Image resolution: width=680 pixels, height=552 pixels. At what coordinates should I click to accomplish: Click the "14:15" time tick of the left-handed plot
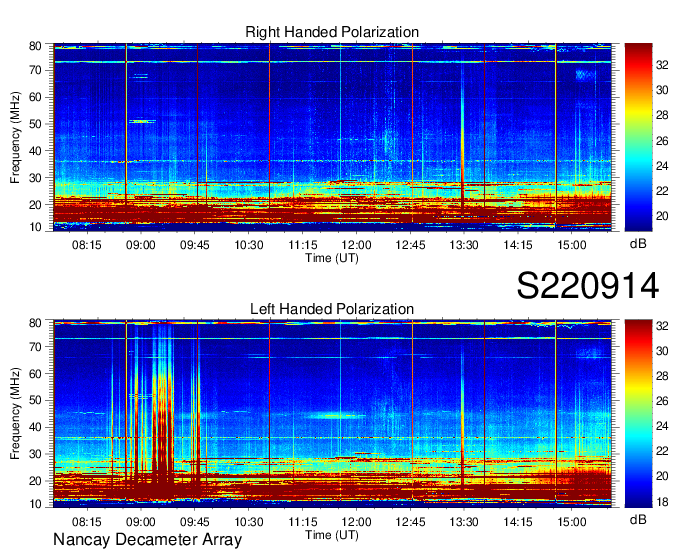(x=518, y=522)
